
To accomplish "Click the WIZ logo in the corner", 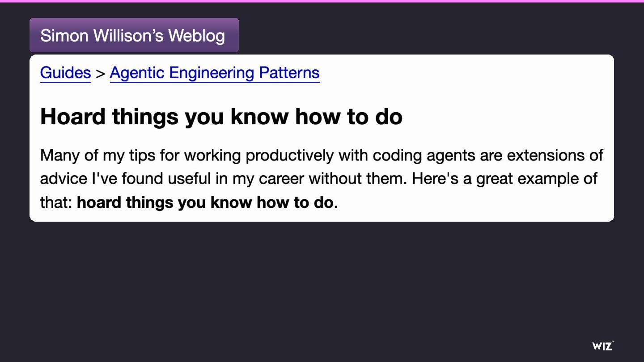I will click(x=602, y=346).
